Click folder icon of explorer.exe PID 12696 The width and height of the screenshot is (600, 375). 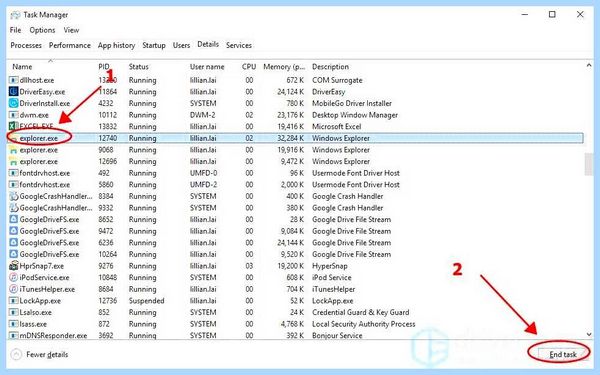14,161
